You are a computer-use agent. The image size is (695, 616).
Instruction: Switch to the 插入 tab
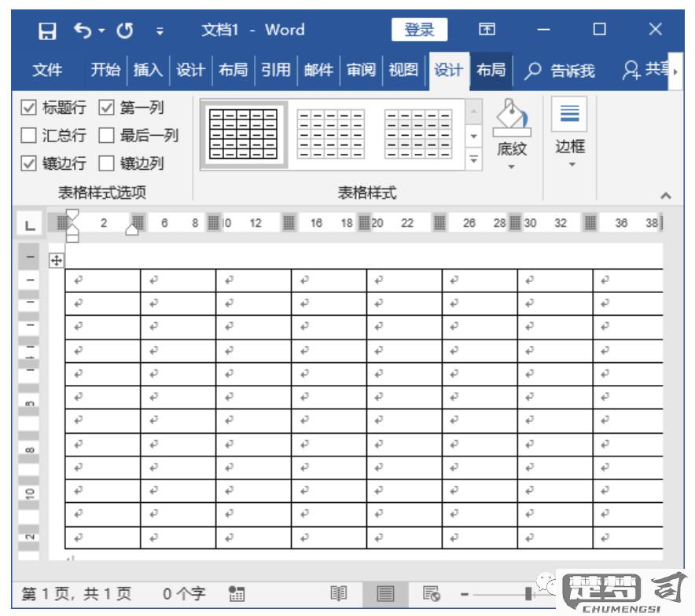click(x=148, y=70)
